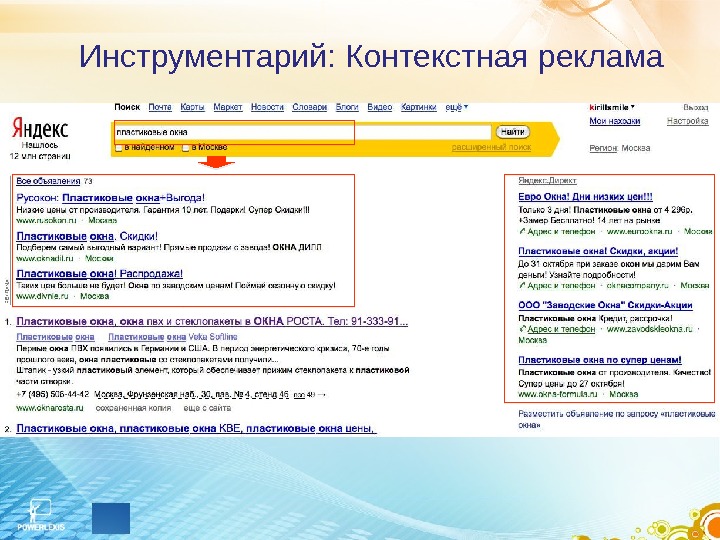Click «еще с сайта» under the oknarosta result
Viewport: 720px width, 540px height.
(207, 408)
